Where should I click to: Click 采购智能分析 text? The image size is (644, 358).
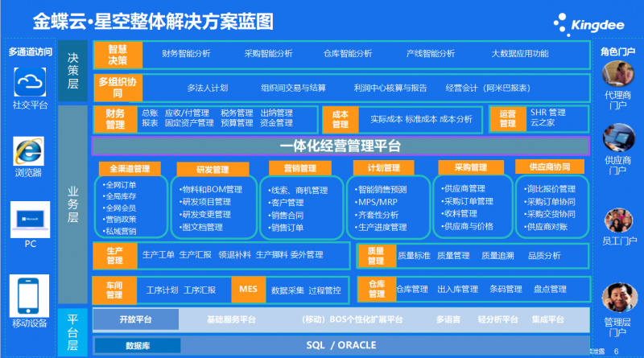click(x=268, y=54)
